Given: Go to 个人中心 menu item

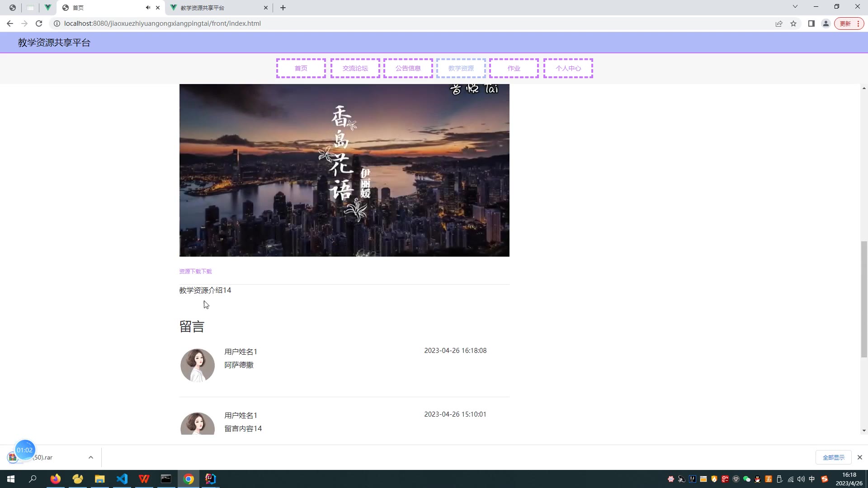Looking at the screenshot, I should pyautogui.click(x=568, y=68).
